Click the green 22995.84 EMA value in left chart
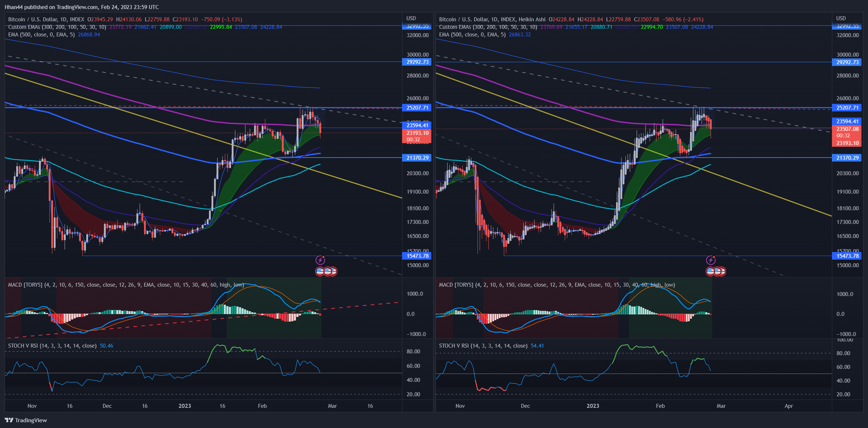868x428 pixels. click(x=221, y=27)
